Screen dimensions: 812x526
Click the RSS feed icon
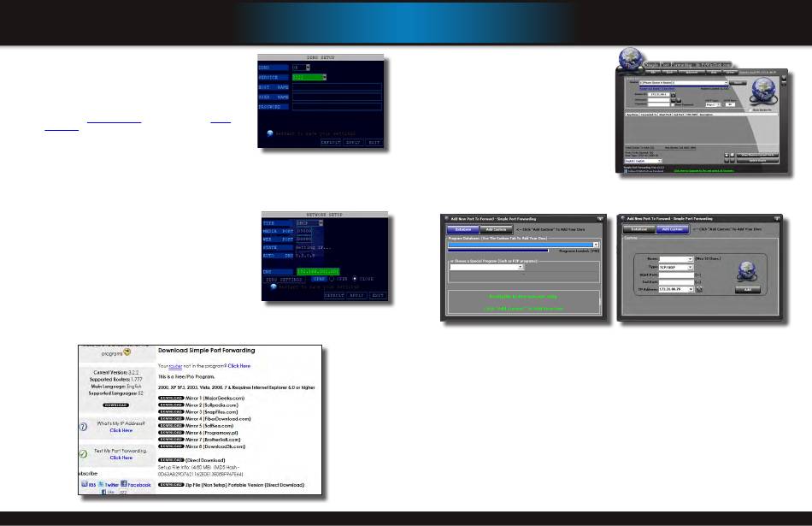click(x=85, y=484)
